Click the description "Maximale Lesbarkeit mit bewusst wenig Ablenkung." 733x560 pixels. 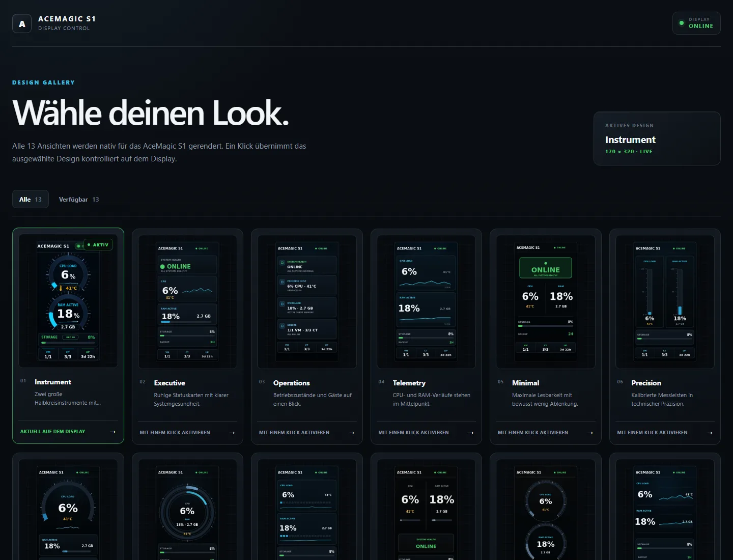coord(545,400)
